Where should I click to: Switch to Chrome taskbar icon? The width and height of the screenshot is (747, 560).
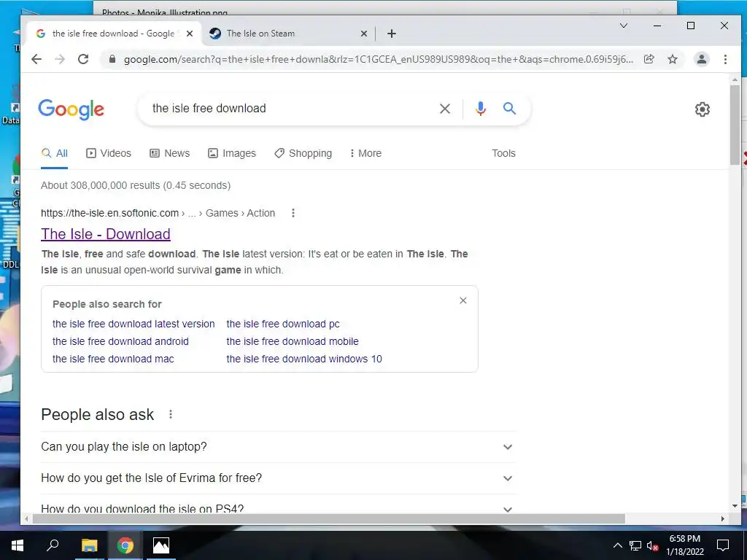coord(125,545)
